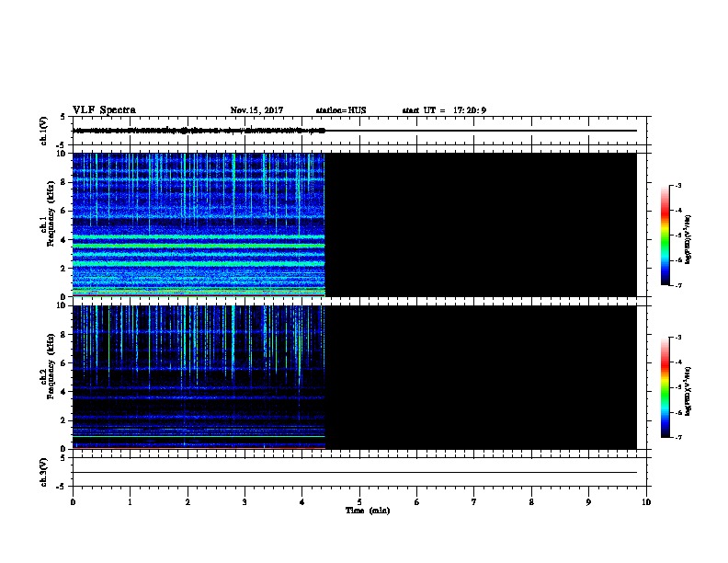The width and height of the screenshot is (728, 563).
Task: Click the "VLF Spectra" plot title
Action: pyautogui.click(x=104, y=110)
